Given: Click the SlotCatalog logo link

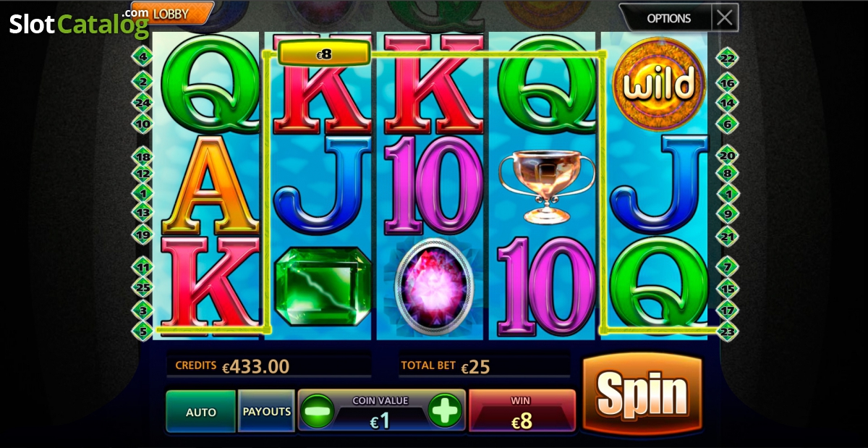Looking at the screenshot, I should [x=78, y=23].
